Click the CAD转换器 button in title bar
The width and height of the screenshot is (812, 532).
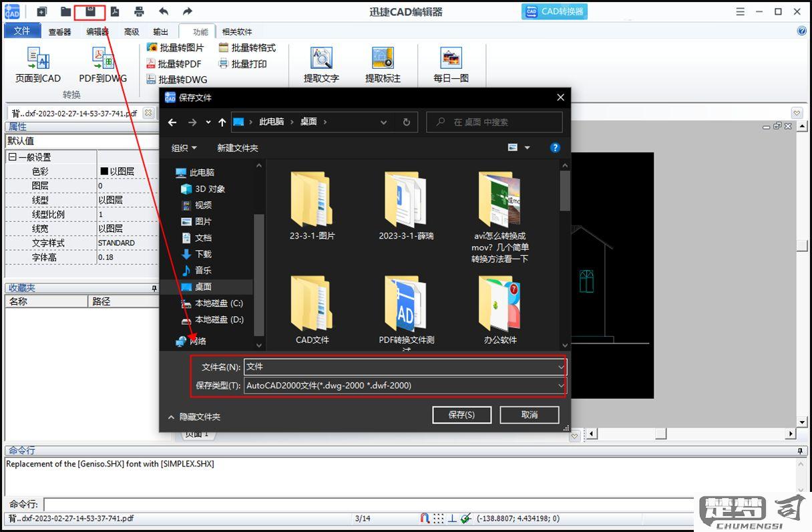pos(554,11)
